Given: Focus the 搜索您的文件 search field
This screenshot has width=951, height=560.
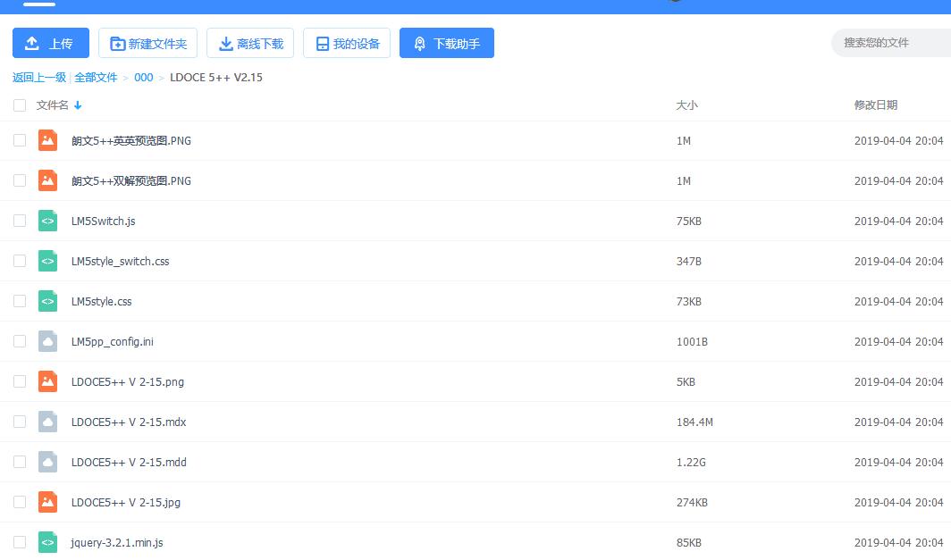Looking at the screenshot, I should coord(892,43).
